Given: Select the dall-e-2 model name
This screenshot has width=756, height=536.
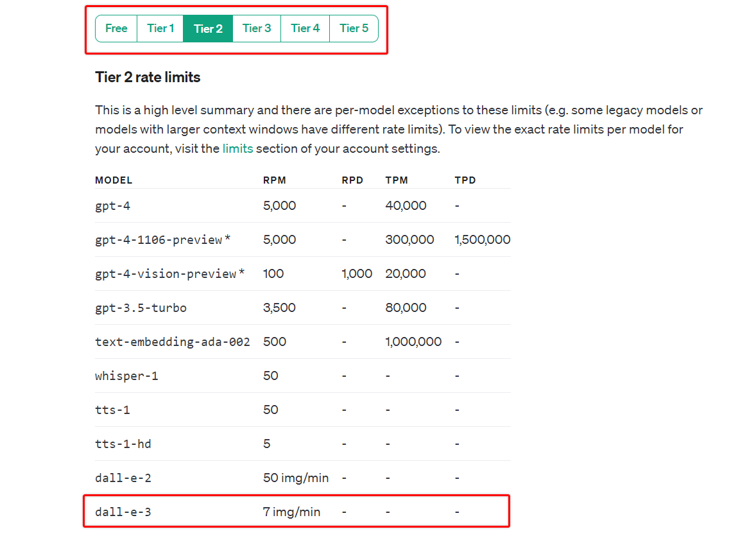Looking at the screenshot, I should (123, 478).
